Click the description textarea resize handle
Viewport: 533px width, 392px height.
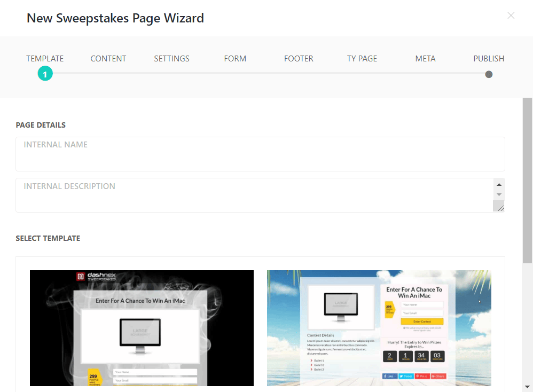pos(500,207)
